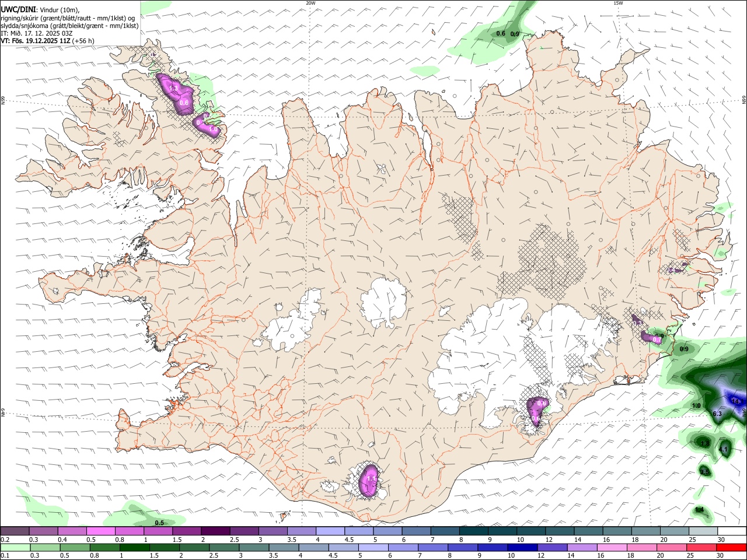Pick the lower legend pink swatch labeled 18

pos(642,547)
